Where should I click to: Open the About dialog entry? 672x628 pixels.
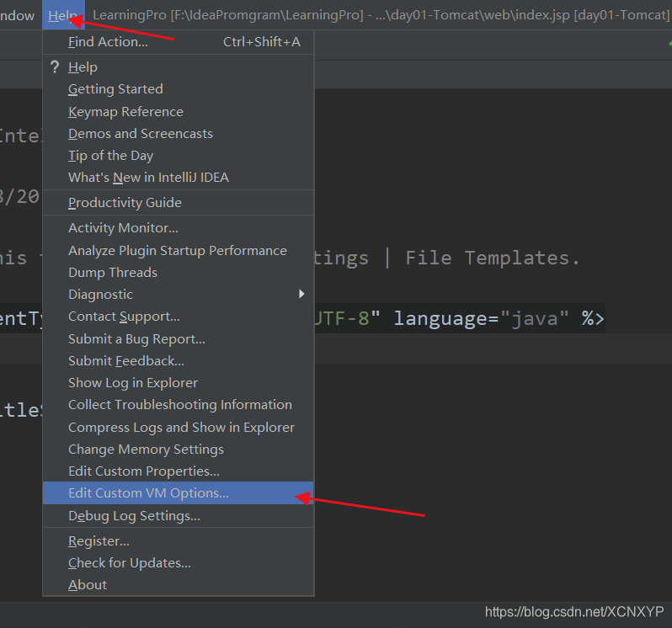tap(178, 585)
